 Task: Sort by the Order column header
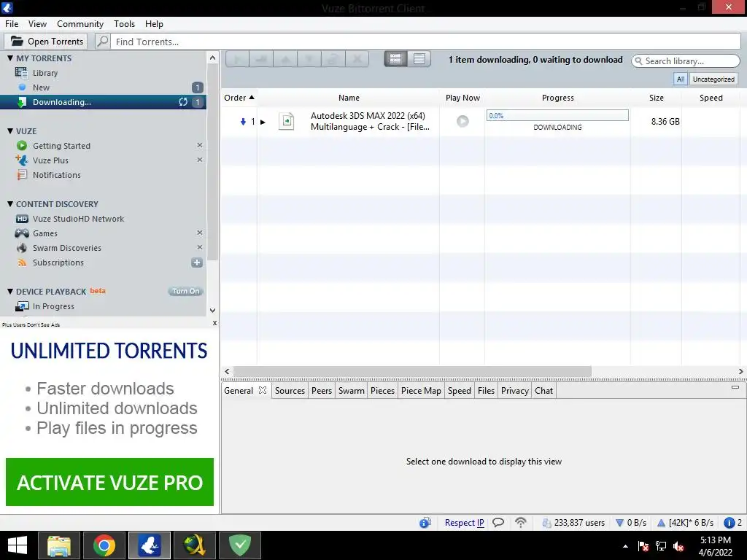tap(239, 98)
